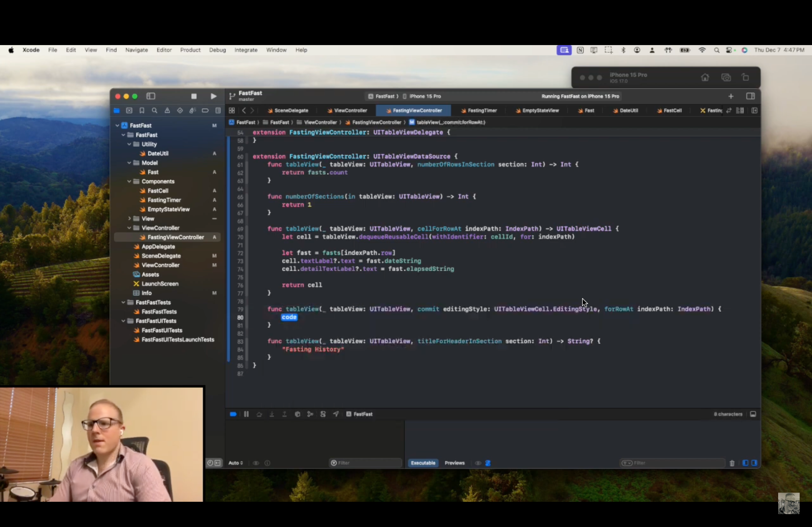Open the Issue navigator warning icon
Screen dimensions: 812x527
point(167,111)
